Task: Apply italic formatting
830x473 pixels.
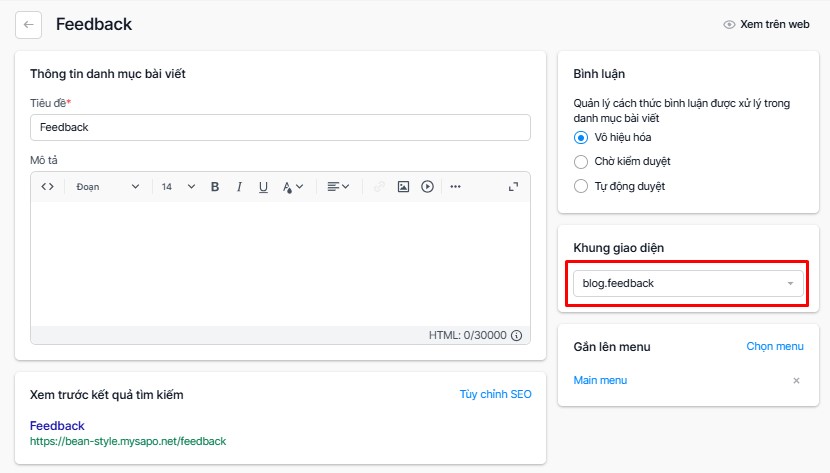Action: 239,186
